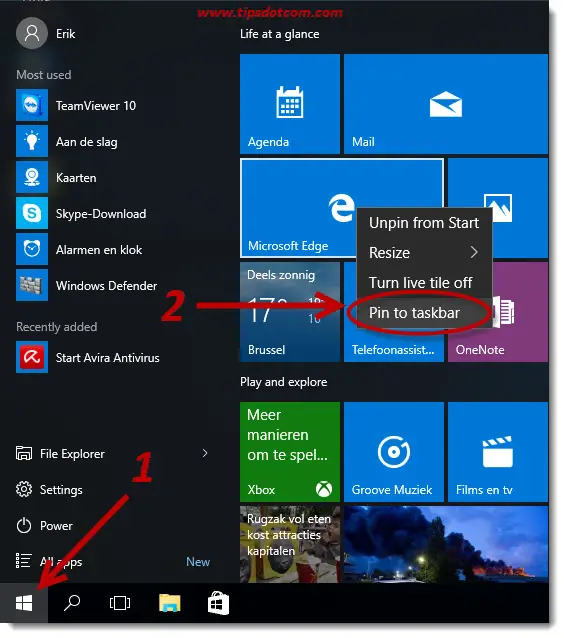Open the All apps list
Viewport: 564px width, 638px height.
point(61,562)
